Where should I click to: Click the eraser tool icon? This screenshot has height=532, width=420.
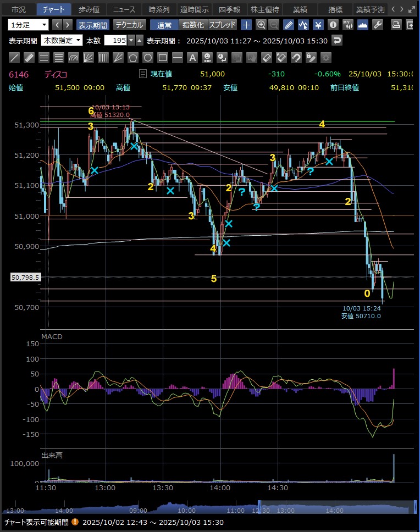click(267, 58)
